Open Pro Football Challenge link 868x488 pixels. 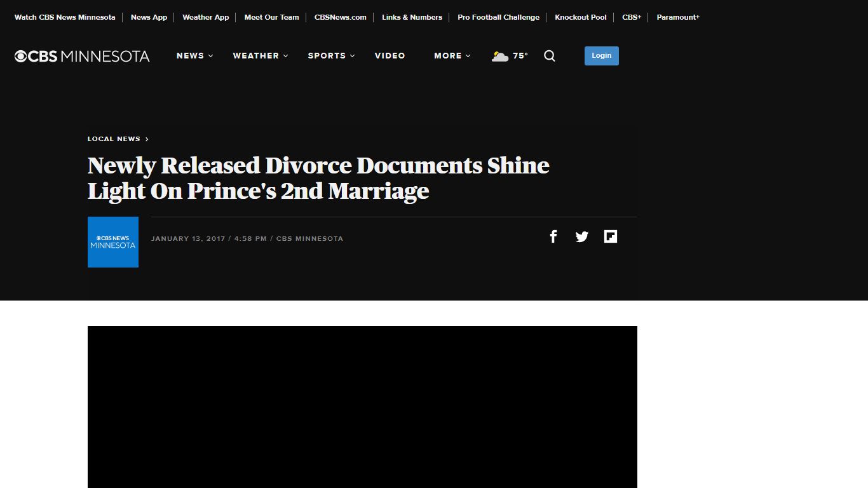tap(498, 17)
